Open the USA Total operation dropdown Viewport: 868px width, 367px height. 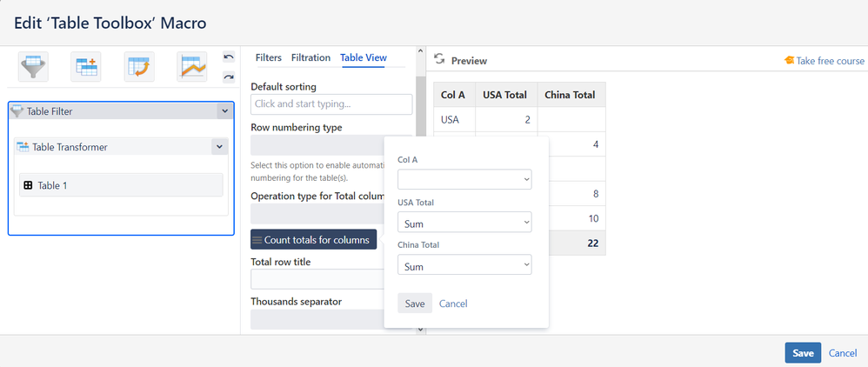[x=464, y=223]
